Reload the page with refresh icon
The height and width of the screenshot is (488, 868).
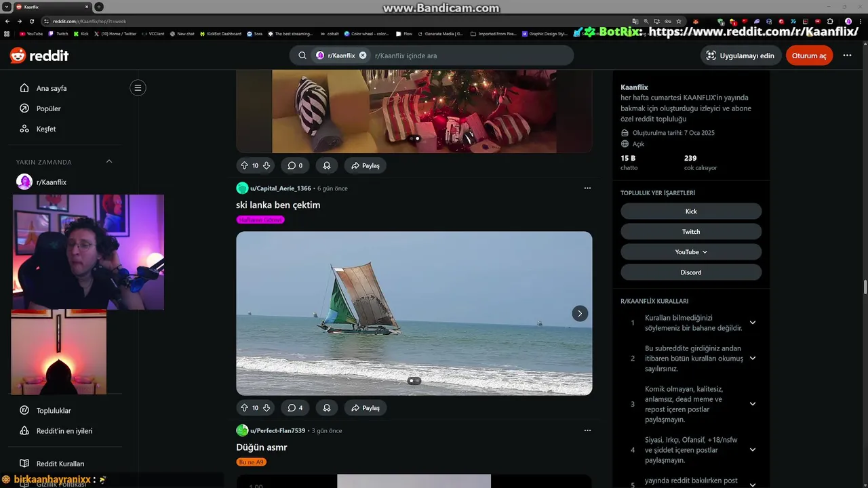pos(32,21)
